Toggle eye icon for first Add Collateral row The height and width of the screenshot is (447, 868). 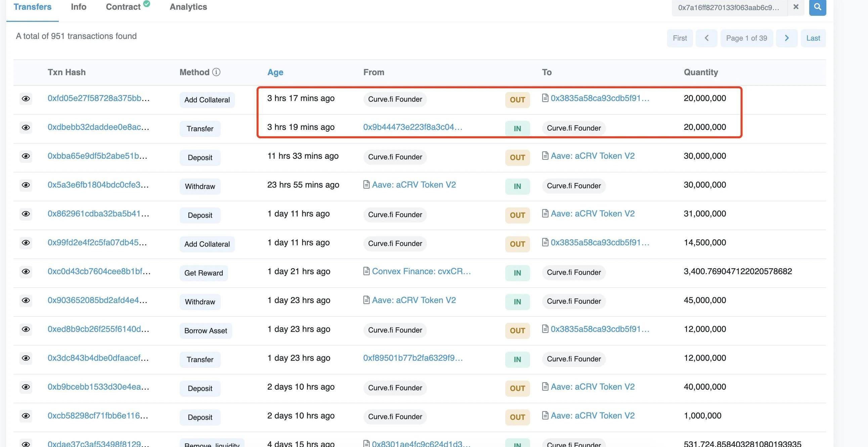tap(26, 99)
